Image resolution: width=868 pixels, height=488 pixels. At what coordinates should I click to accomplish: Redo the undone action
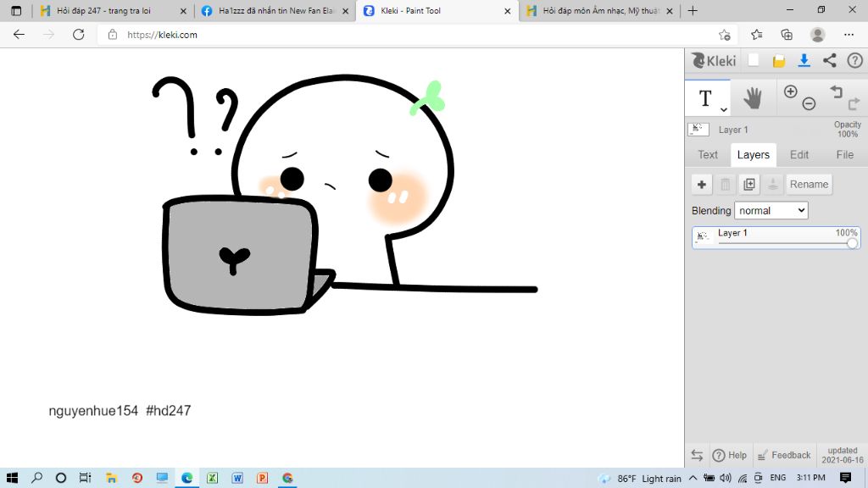click(x=854, y=103)
